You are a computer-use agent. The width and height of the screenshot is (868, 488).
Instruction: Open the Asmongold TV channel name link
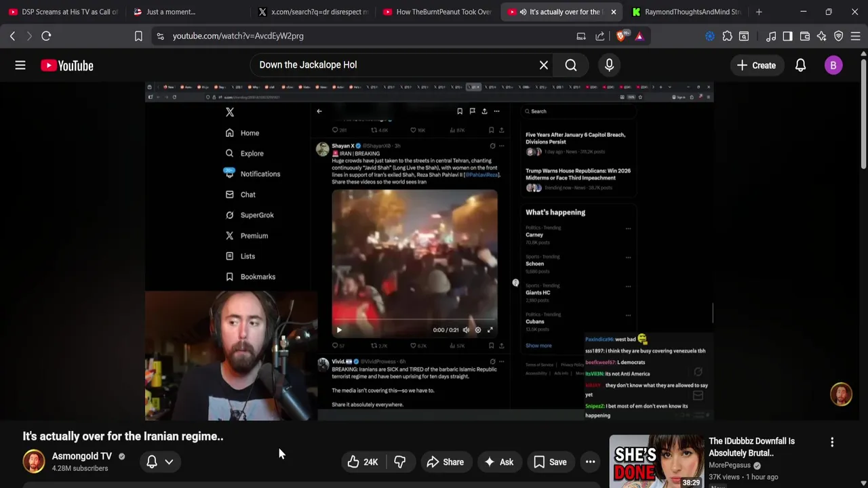[81, 456]
